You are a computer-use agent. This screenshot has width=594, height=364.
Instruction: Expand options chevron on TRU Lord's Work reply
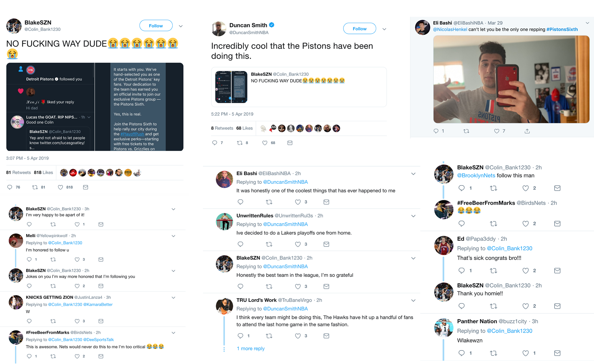tap(413, 300)
